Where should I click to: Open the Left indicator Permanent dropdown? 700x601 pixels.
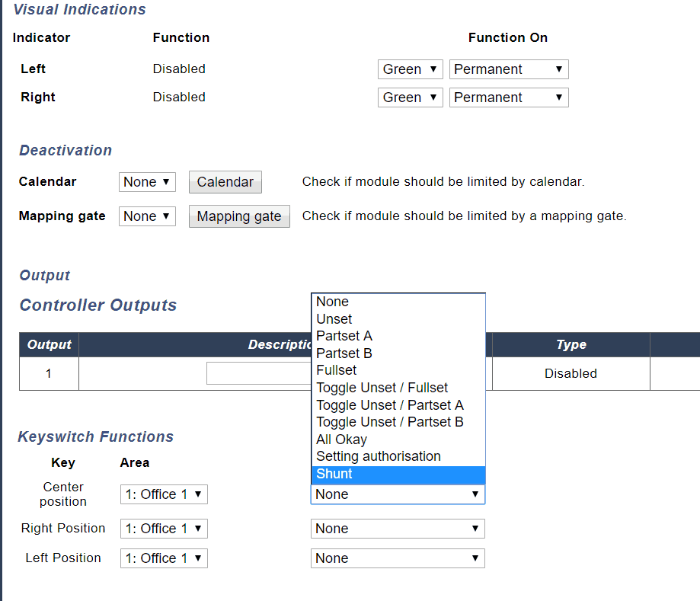[508, 69]
